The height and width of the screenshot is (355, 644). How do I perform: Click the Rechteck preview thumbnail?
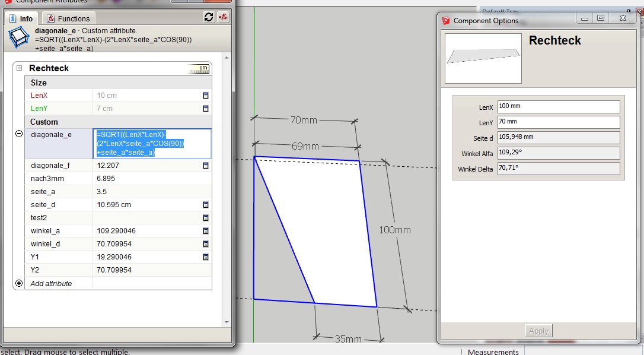click(483, 58)
